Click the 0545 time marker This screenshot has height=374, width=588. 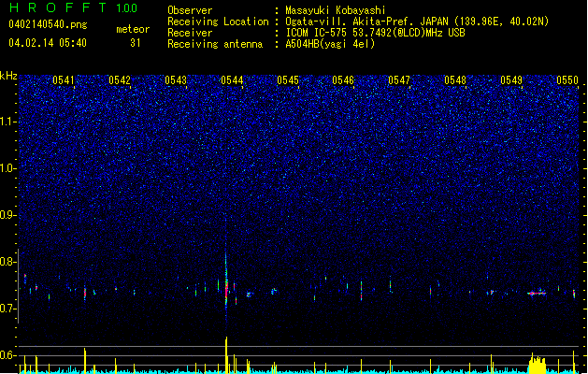pyautogui.click(x=288, y=80)
